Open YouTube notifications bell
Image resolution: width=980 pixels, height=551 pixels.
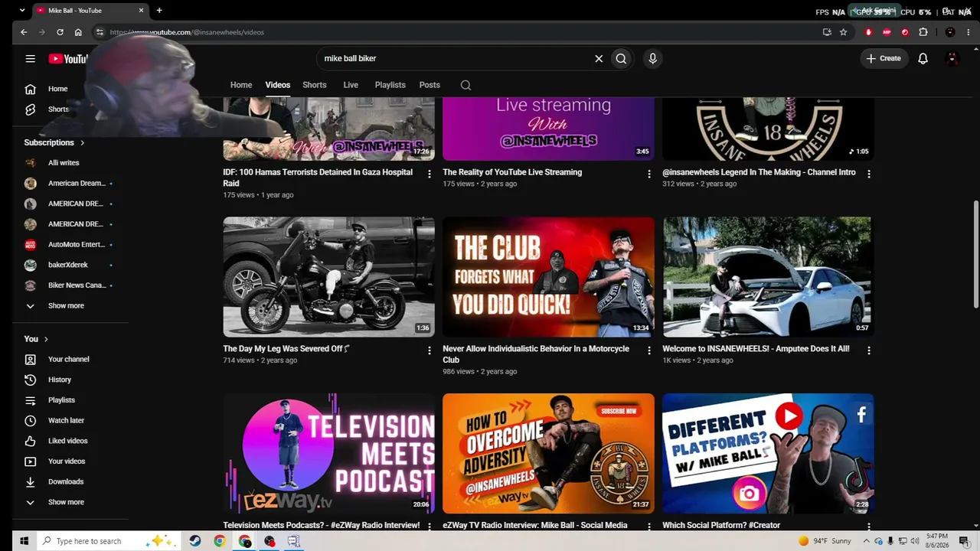point(923,58)
